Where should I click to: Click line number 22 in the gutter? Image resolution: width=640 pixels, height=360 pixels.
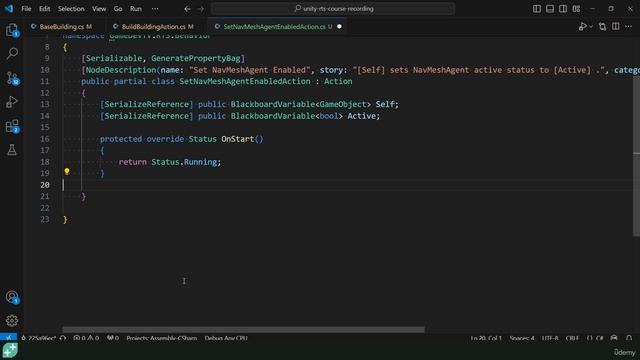[x=45, y=208]
